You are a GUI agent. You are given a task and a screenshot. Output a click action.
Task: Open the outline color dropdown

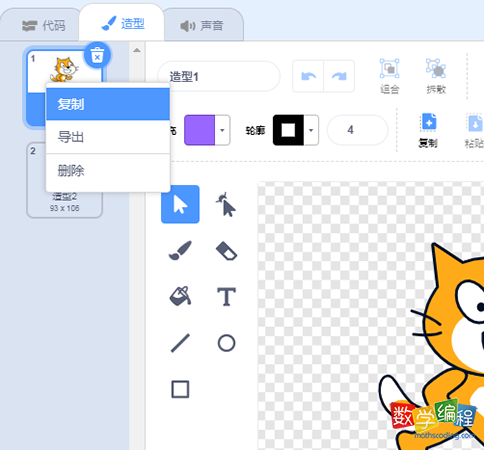click(x=311, y=130)
